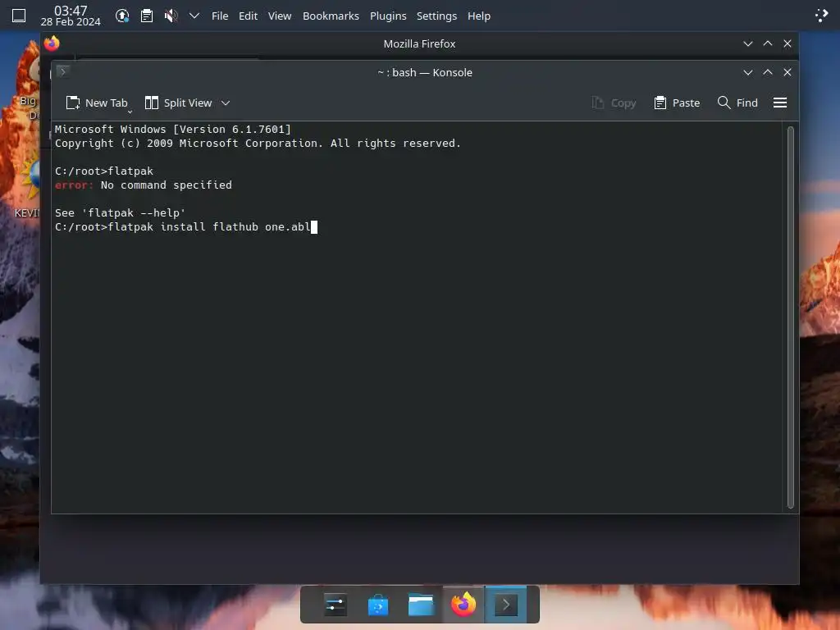Click the Konsole title bar window icon
This screenshot has width=840, height=630.
click(x=62, y=71)
